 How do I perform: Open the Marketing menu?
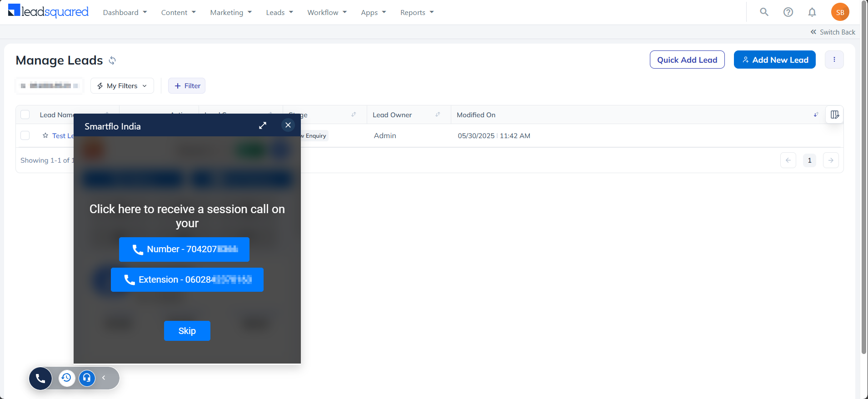pyautogui.click(x=231, y=12)
